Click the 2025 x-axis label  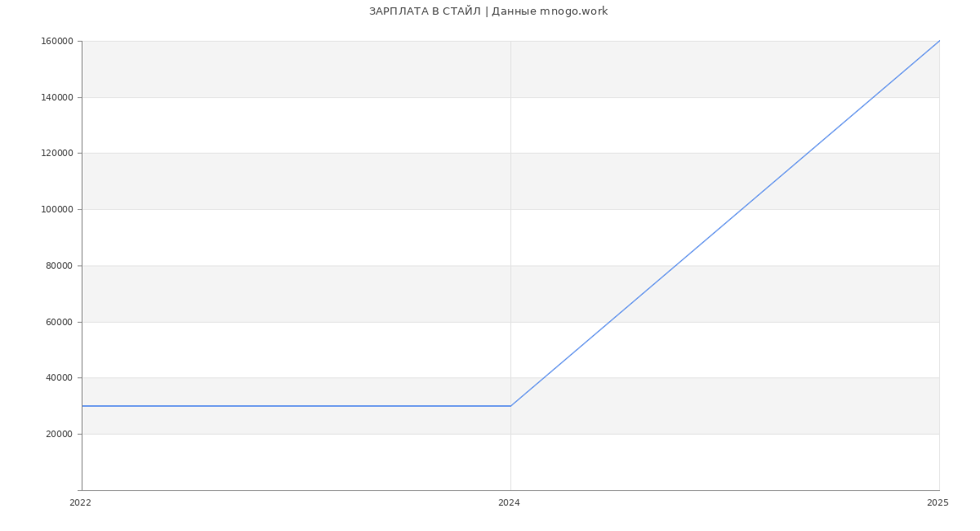938,503
